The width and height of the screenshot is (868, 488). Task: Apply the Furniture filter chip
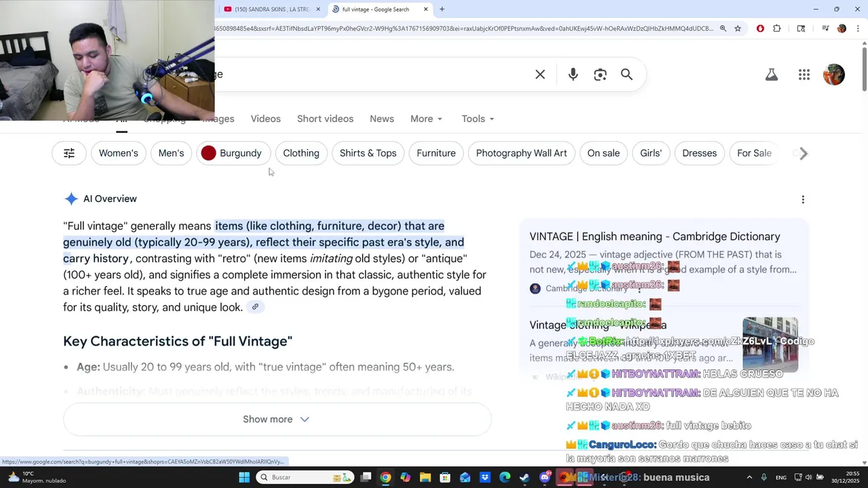[x=436, y=153]
